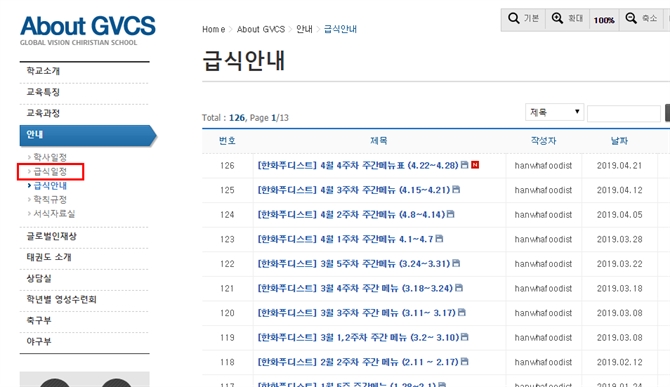Open post 4월 3주차 주간메뉴 (4.15~4.21)

pyautogui.click(x=354, y=190)
